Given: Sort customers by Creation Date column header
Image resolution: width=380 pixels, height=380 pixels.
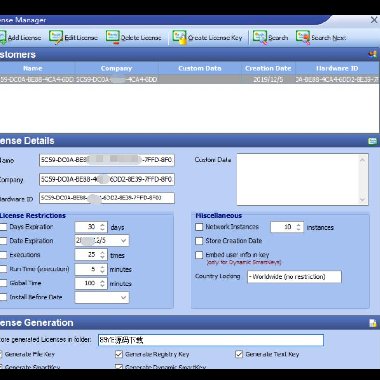Looking at the screenshot, I should click(x=268, y=68).
